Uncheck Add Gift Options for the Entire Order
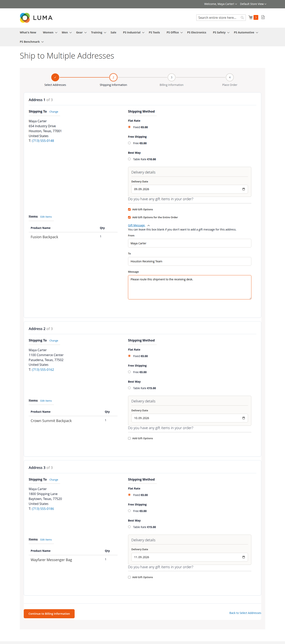The width and height of the screenshot is (285, 644). pyautogui.click(x=129, y=217)
